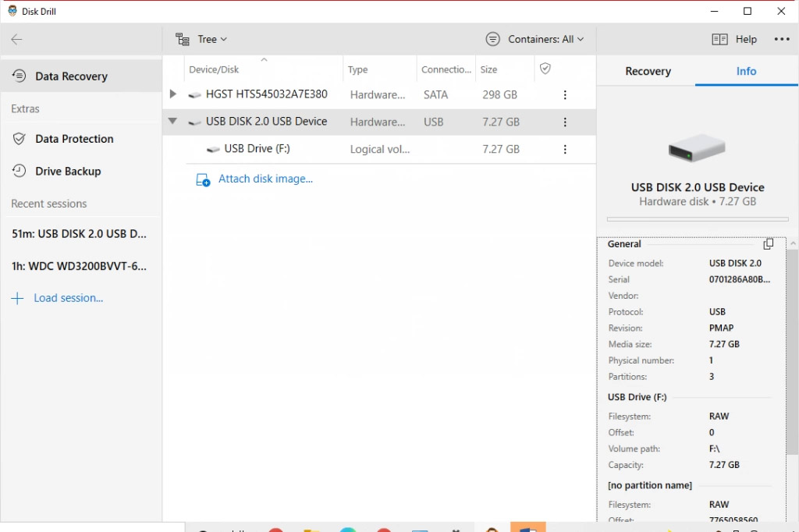Viewport: 799px width, 532px height.
Task: Click the Help label
Action: coord(746,39)
